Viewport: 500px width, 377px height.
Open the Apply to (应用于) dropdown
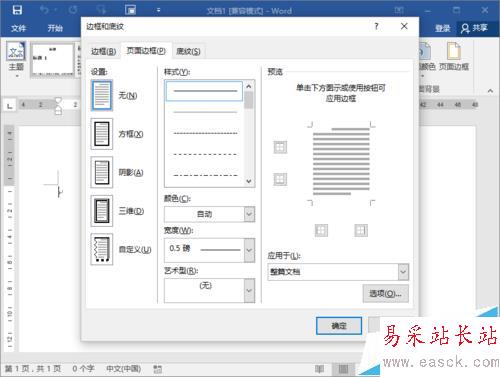click(x=338, y=272)
